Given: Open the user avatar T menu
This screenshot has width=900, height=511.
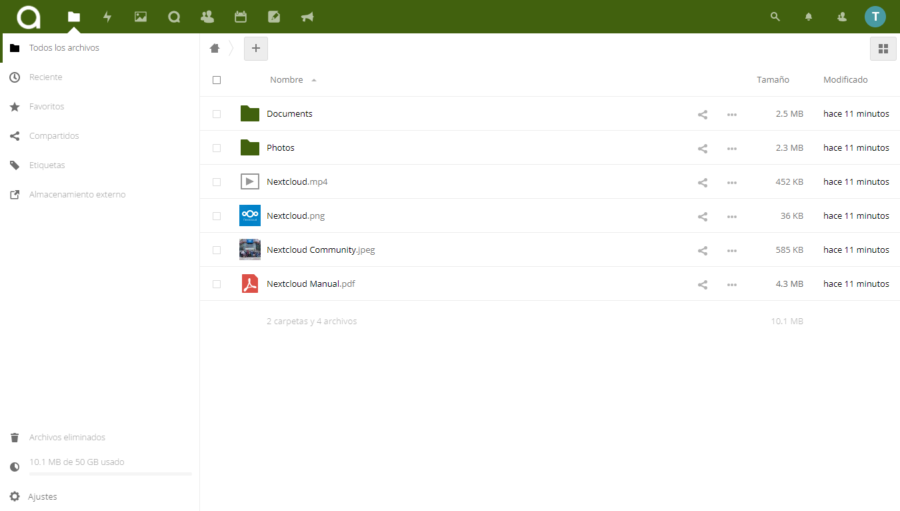Looking at the screenshot, I should tap(875, 17).
